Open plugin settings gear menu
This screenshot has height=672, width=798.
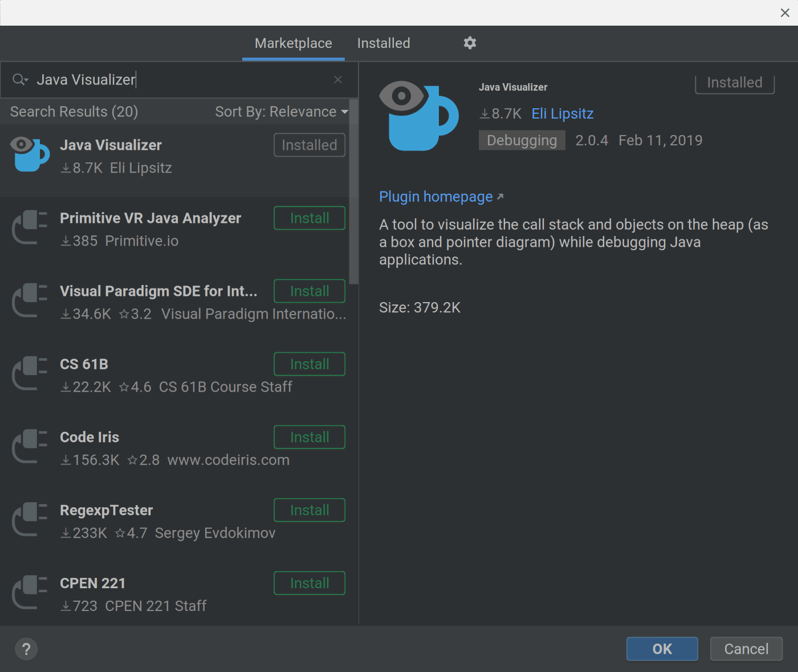pyautogui.click(x=470, y=43)
